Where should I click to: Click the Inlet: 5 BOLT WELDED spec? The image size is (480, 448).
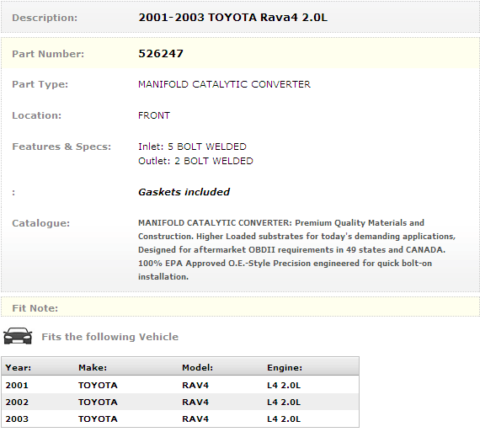(192, 147)
